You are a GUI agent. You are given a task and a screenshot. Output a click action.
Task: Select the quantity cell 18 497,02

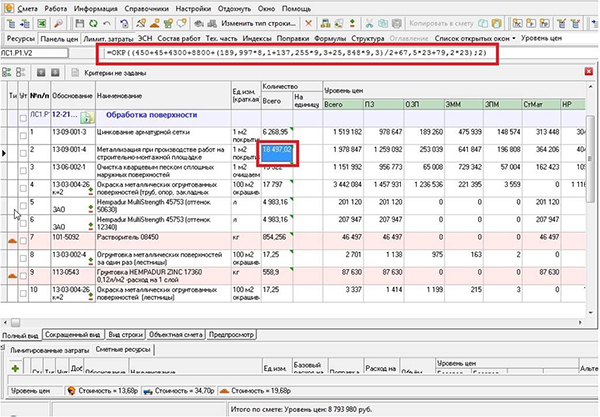[x=277, y=153]
